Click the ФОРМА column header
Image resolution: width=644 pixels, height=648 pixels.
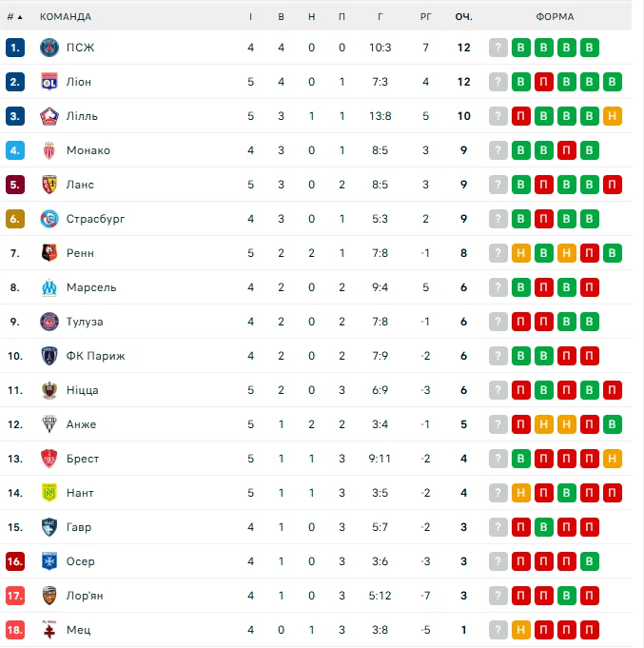[555, 17]
